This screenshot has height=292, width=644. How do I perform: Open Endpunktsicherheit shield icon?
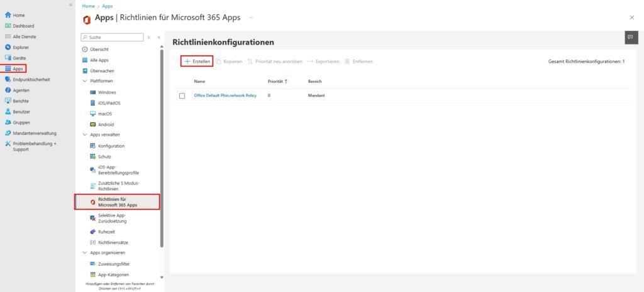[x=8, y=79]
